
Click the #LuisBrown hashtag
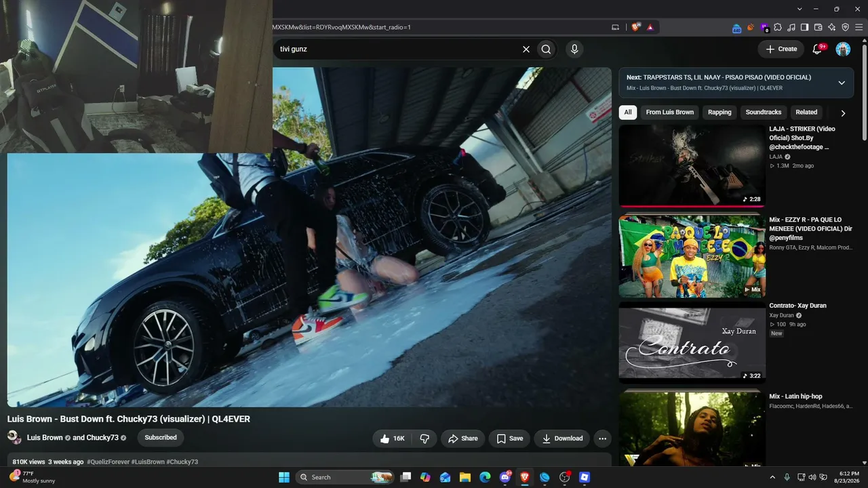tap(148, 462)
